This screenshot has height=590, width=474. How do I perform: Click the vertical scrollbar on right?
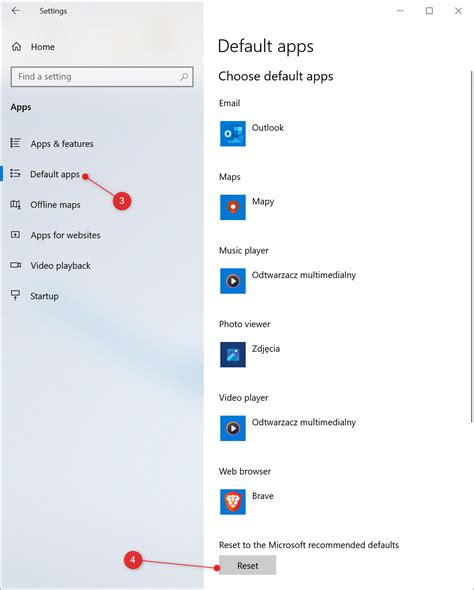(471, 246)
